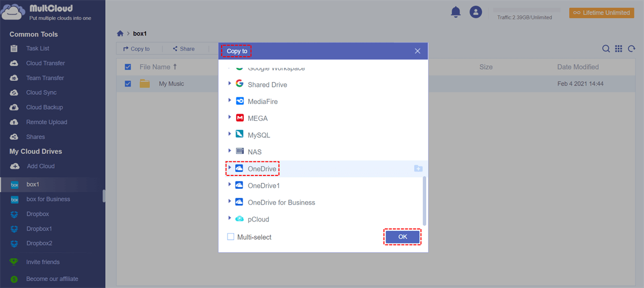Expand the OneDrive for Business node
Image resolution: width=644 pixels, height=288 pixels.
[230, 202]
